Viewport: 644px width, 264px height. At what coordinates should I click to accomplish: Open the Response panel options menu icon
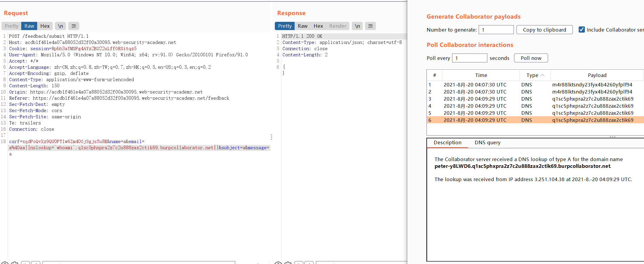(x=370, y=26)
